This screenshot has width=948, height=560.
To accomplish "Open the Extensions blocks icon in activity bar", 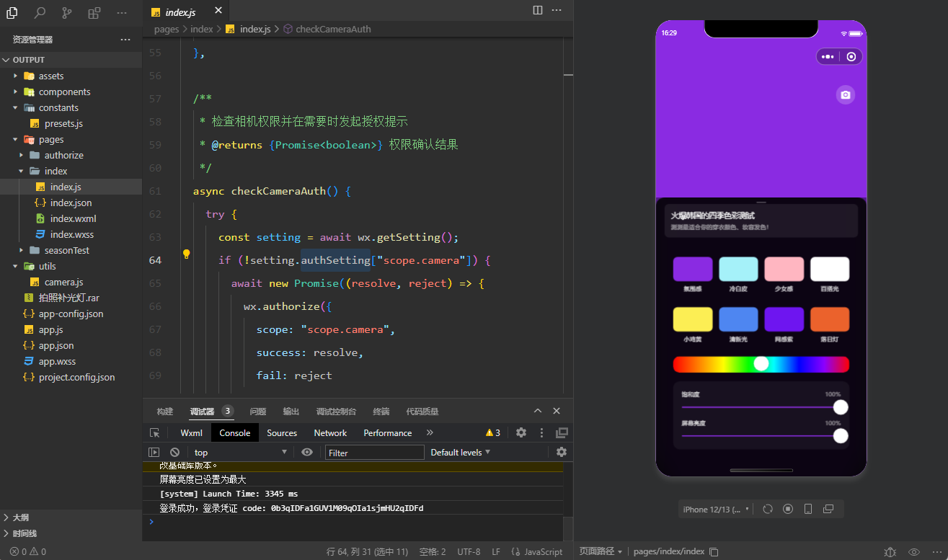I will [x=94, y=12].
